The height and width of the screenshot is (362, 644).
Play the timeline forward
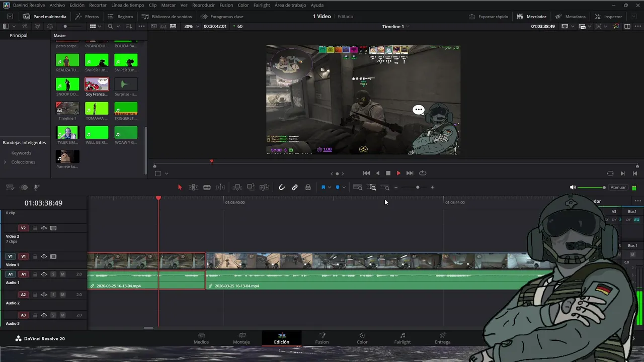tap(398, 173)
